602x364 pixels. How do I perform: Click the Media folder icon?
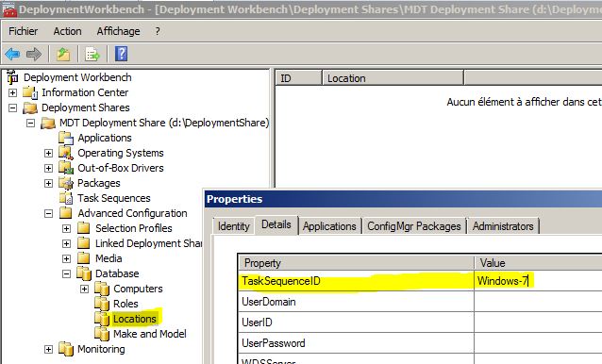(x=84, y=258)
